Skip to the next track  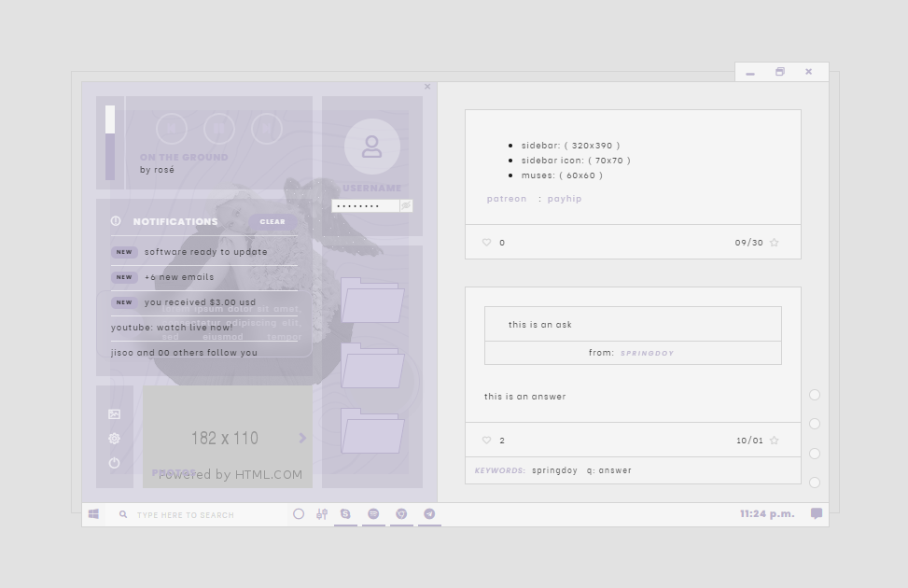tap(266, 129)
